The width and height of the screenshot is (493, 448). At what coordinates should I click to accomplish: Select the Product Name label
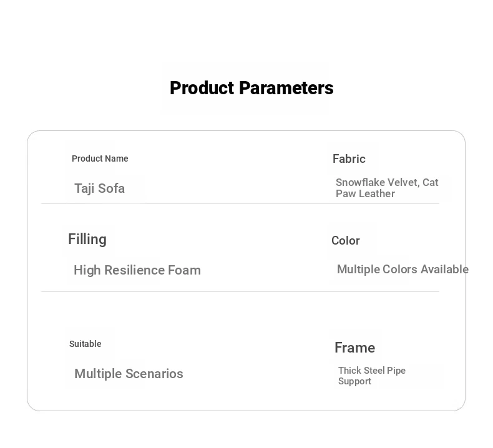pos(100,158)
